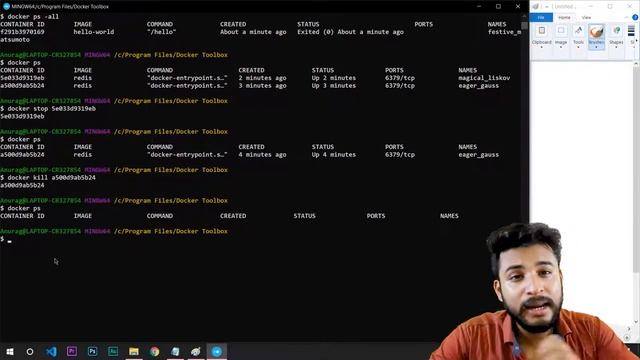Viewport: 640px width, 360px height.
Task: Open Adobe Audition from the taskbar
Action: point(113,351)
